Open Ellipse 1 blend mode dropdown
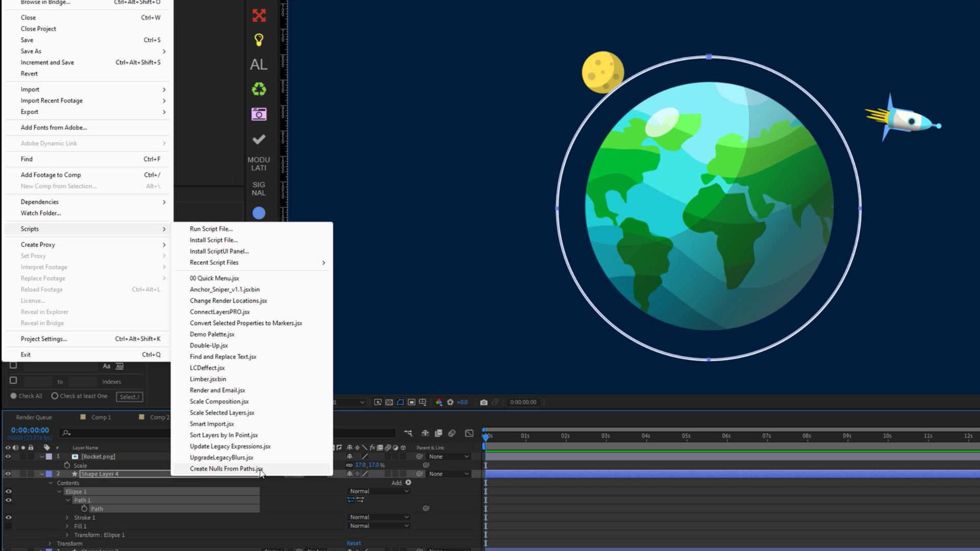980x551 pixels. (x=379, y=491)
